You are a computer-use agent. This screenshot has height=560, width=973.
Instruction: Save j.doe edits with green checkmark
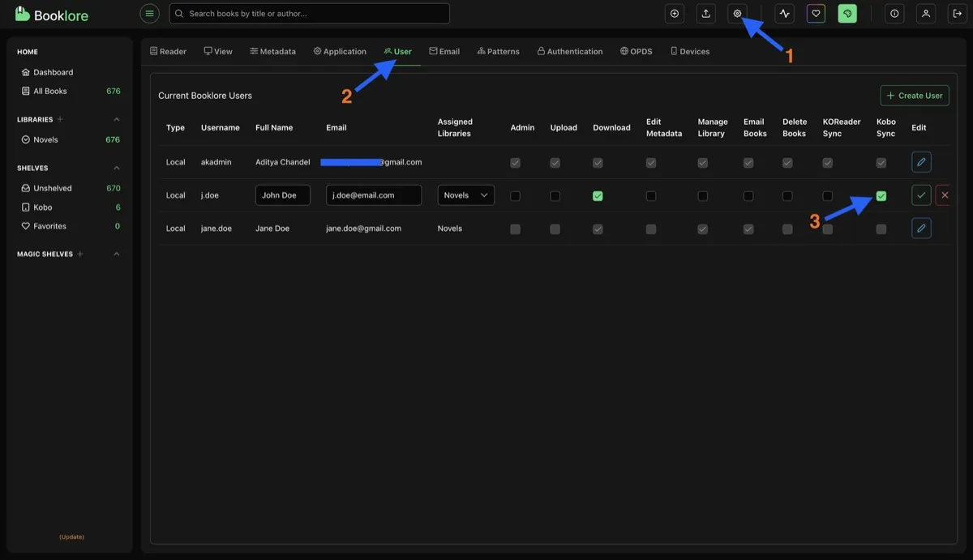[x=921, y=195]
